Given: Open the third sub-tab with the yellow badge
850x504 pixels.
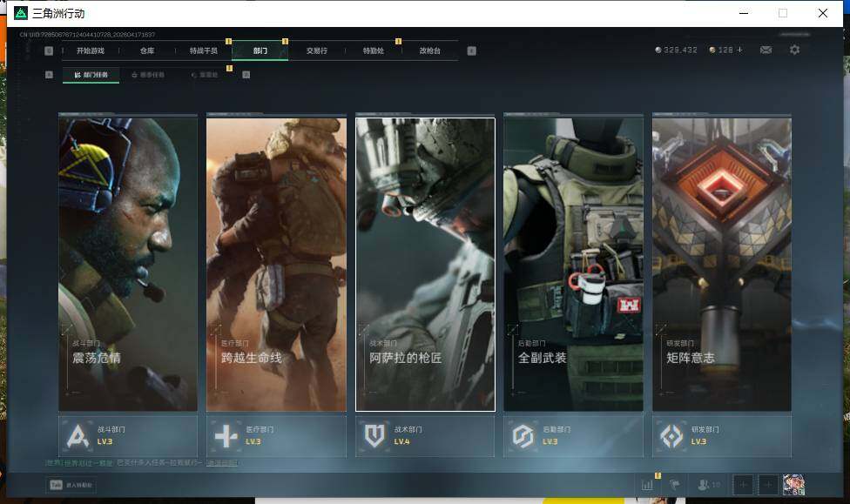Looking at the screenshot, I should pyautogui.click(x=205, y=75).
